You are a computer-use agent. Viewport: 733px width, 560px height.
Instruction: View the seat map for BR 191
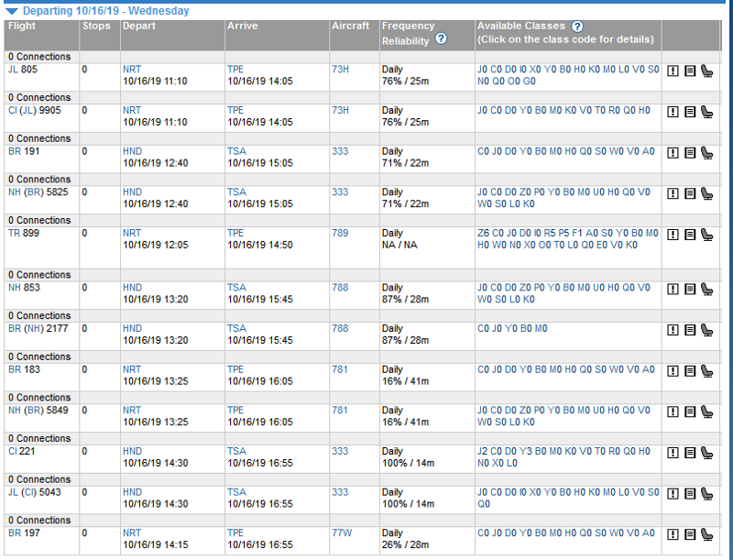click(x=707, y=153)
